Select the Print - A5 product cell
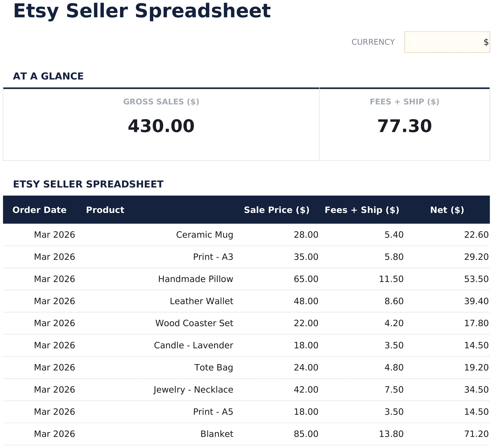 tap(213, 412)
